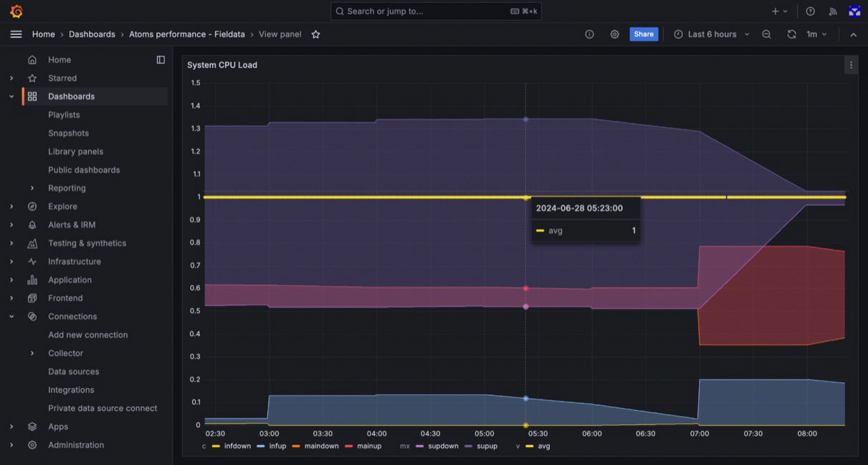Collapse the top toolbar with chevron
The height and width of the screenshot is (465, 868).
pyautogui.click(x=853, y=34)
